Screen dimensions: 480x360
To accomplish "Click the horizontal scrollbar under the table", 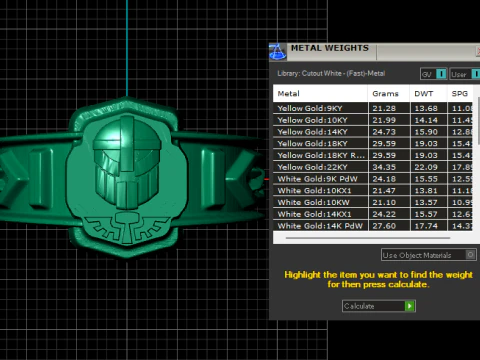I will point(368,238).
